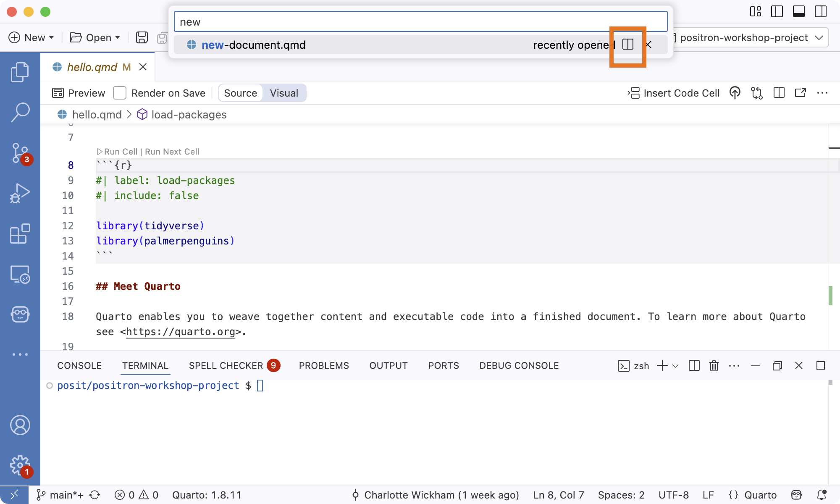Synchronize changes icon in status bar
840x504 pixels.
95,495
